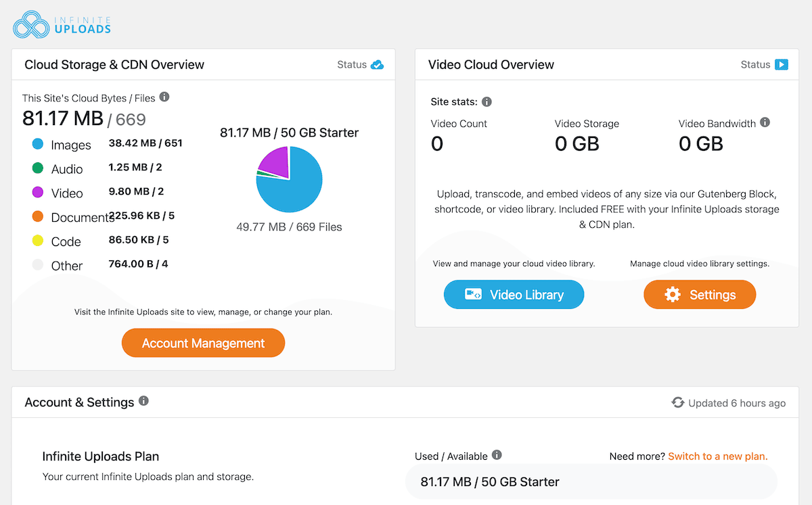Open video cloud Settings

pos(700,295)
